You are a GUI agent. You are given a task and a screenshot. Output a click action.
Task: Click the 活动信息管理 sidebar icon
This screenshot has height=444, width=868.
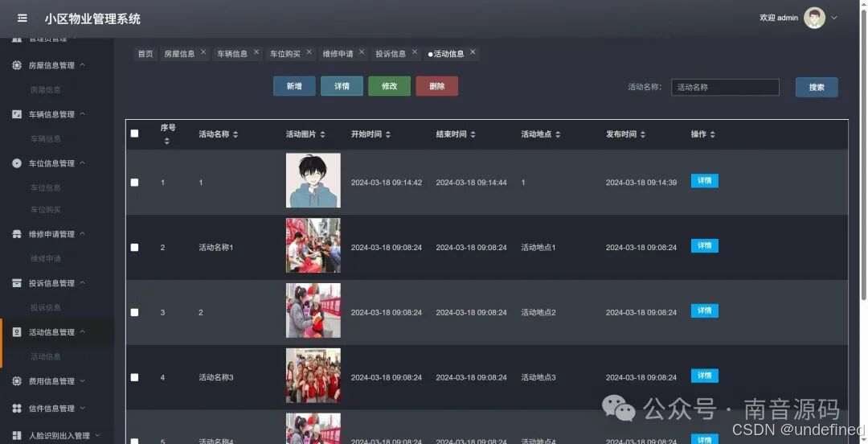17,332
